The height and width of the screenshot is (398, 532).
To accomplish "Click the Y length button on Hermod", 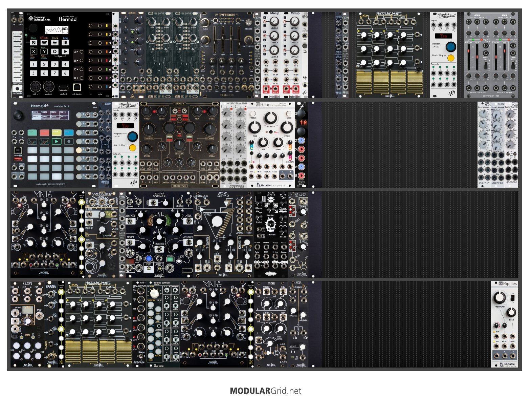I will [x=44, y=52].
